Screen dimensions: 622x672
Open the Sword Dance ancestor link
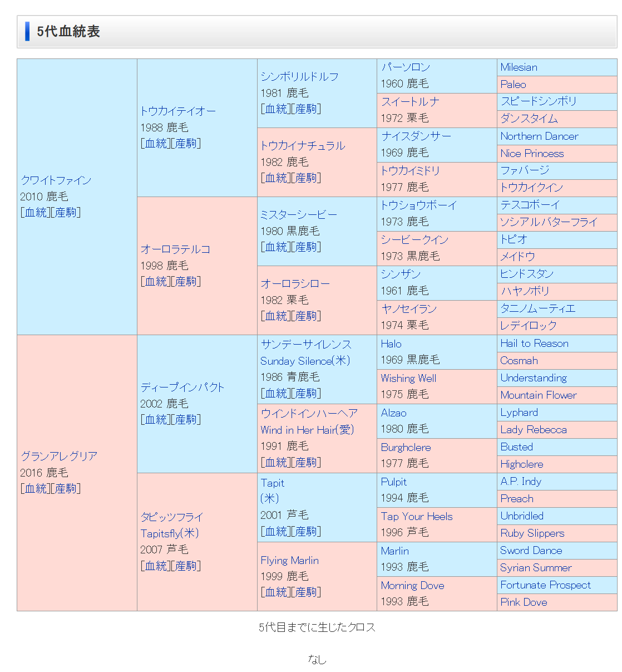[x=531, y=550]
